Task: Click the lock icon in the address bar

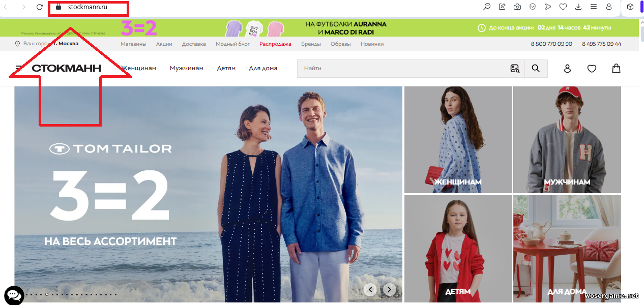Action: click(58, 7)
